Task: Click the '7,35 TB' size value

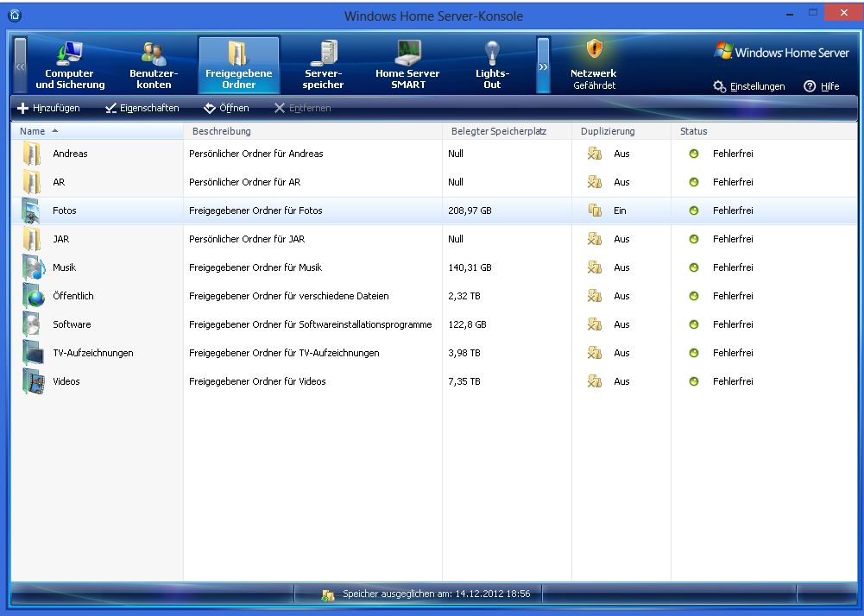Action: tap(464, 381)
